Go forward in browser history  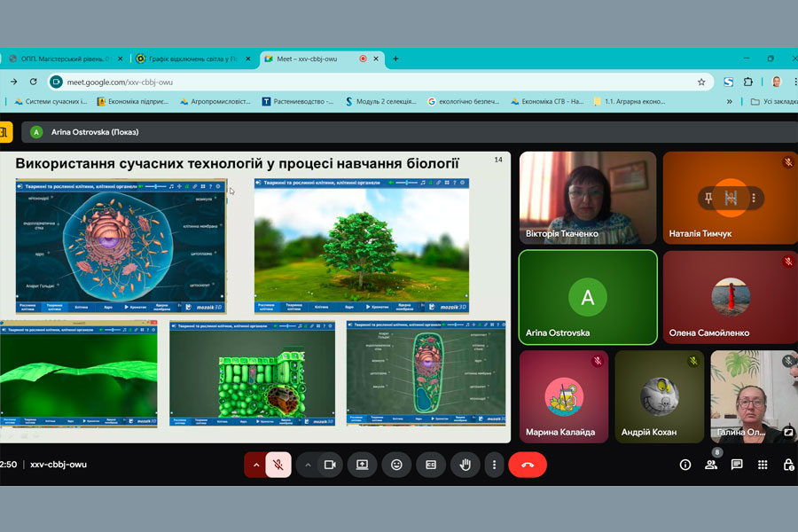pyautogui.click(x=13, y=82)
